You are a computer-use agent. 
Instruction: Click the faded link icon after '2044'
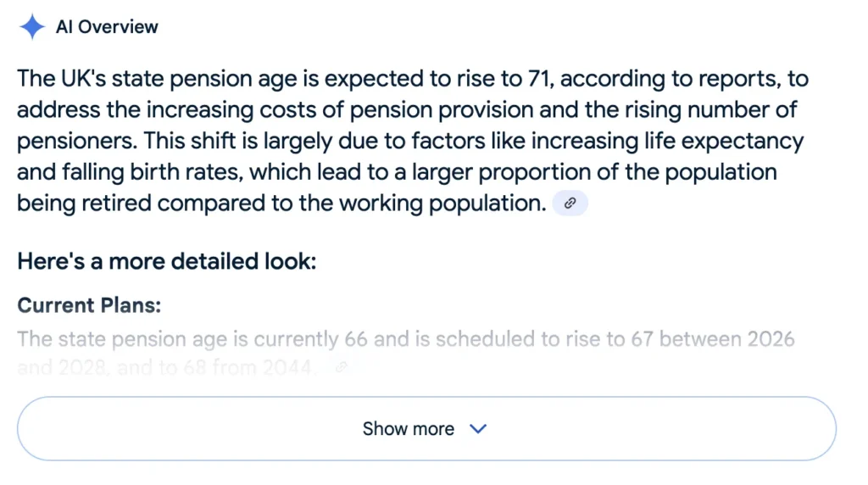pyautogui.click(x=342, y=367)
